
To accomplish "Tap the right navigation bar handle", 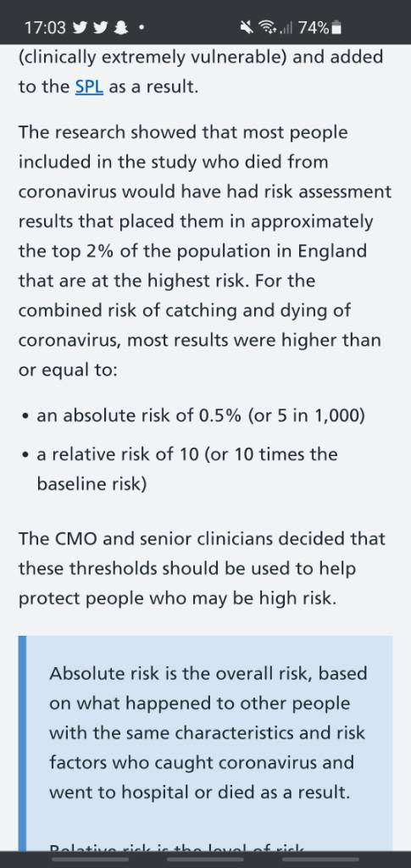I will click(x=321, y=860).
